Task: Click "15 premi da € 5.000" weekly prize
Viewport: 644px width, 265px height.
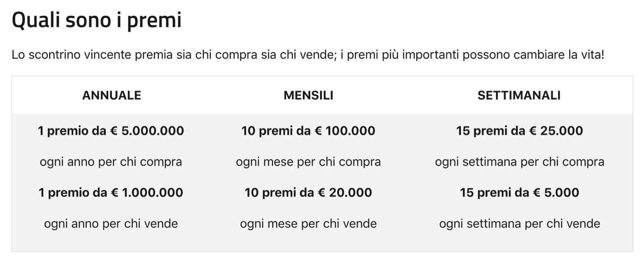Action: point(519,193)
